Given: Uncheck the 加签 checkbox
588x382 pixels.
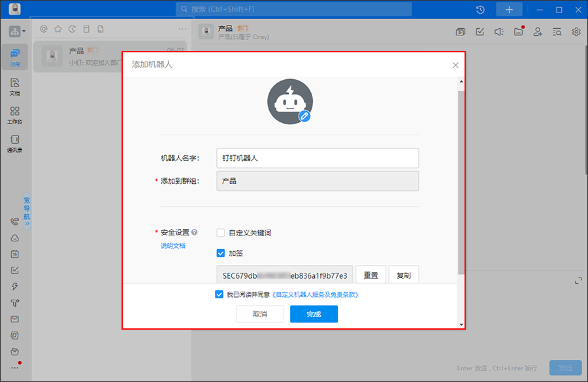Looking at the screenshot, I should (x=221, y=253).
